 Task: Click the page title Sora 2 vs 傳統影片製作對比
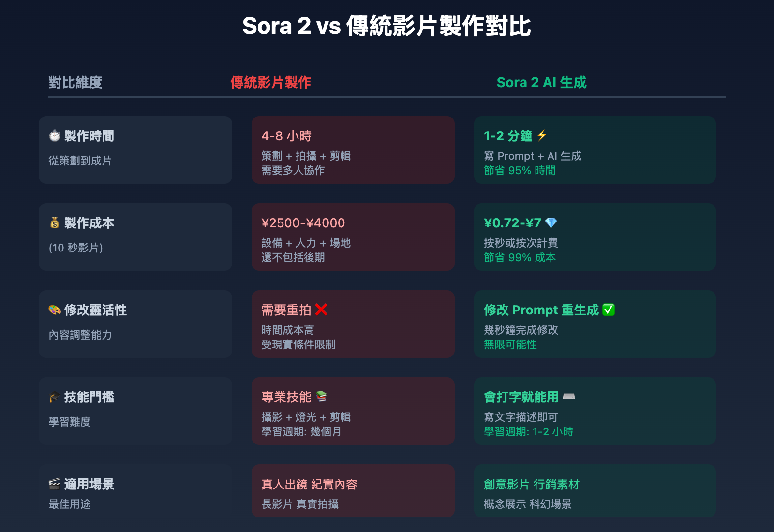tap(387, 26)
